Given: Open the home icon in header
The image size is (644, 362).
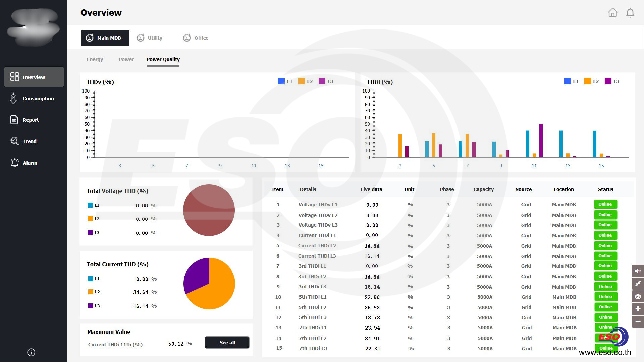Looking at the screenshot, I should (612, 13).
